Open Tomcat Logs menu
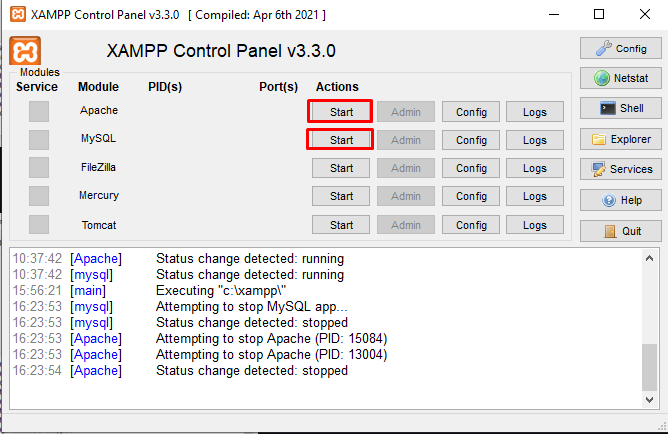 coord(535,224)
